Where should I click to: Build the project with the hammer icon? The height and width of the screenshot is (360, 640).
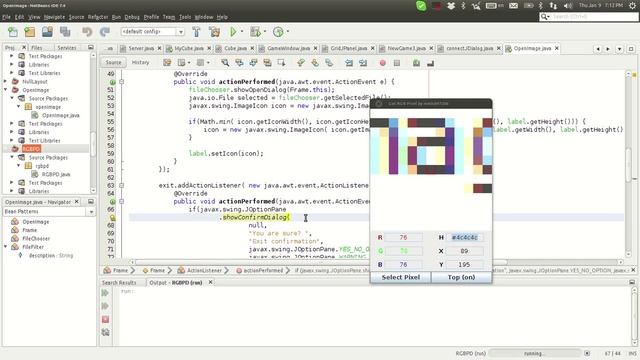tap(196, 32)
